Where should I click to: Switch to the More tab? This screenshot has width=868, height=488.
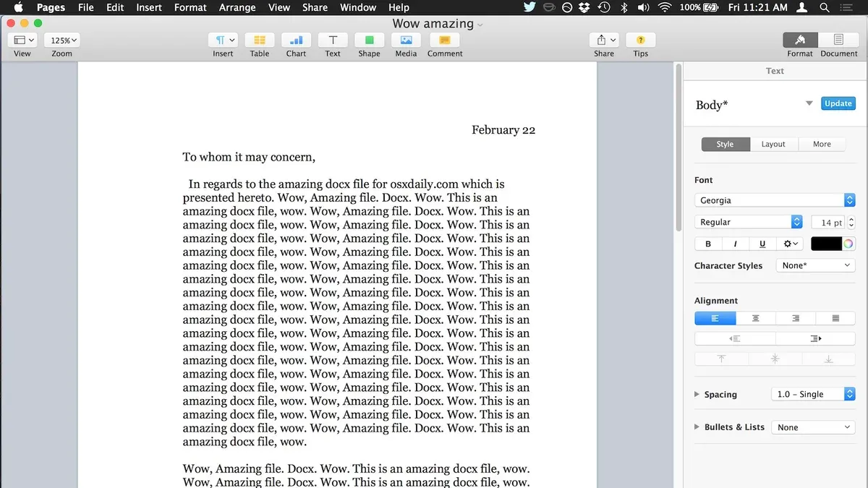(822, 144)
